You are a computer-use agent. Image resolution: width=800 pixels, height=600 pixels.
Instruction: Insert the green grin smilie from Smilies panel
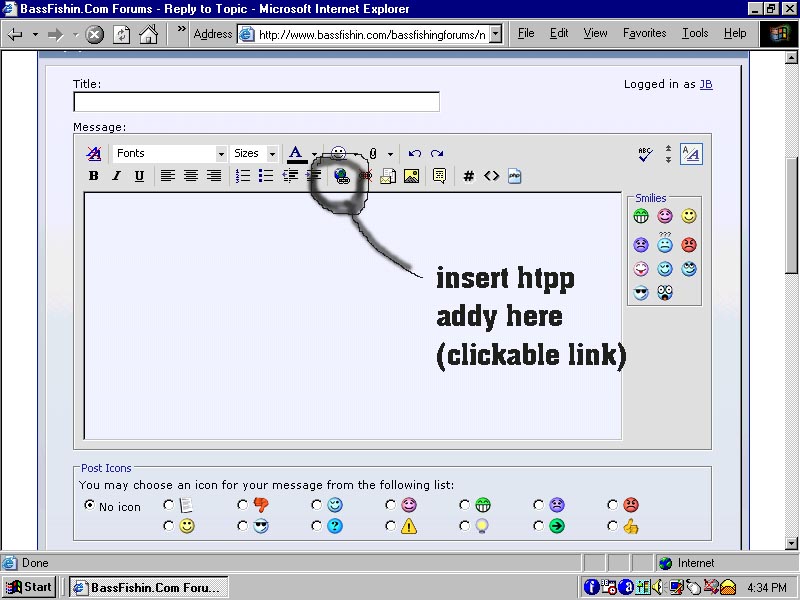click(x=641, y=216)
